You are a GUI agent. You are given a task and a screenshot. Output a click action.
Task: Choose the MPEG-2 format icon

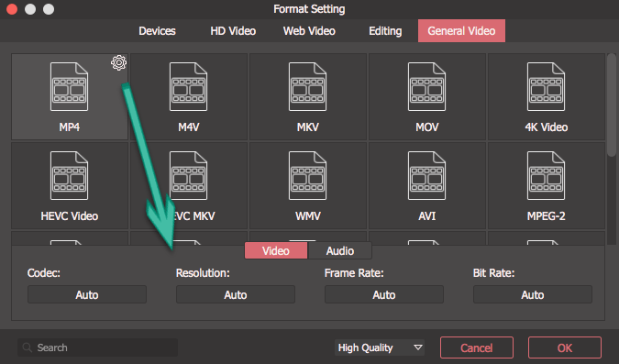tap(546, 176)
